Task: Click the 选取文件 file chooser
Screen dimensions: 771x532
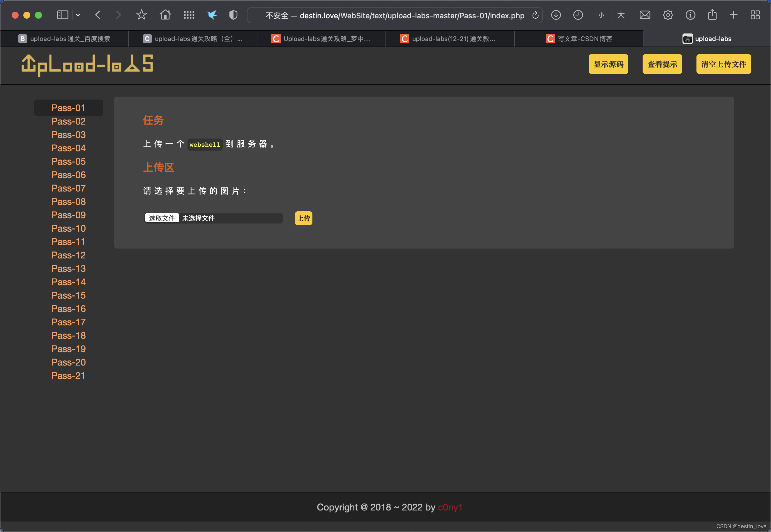Action: [x=162, y=218]
